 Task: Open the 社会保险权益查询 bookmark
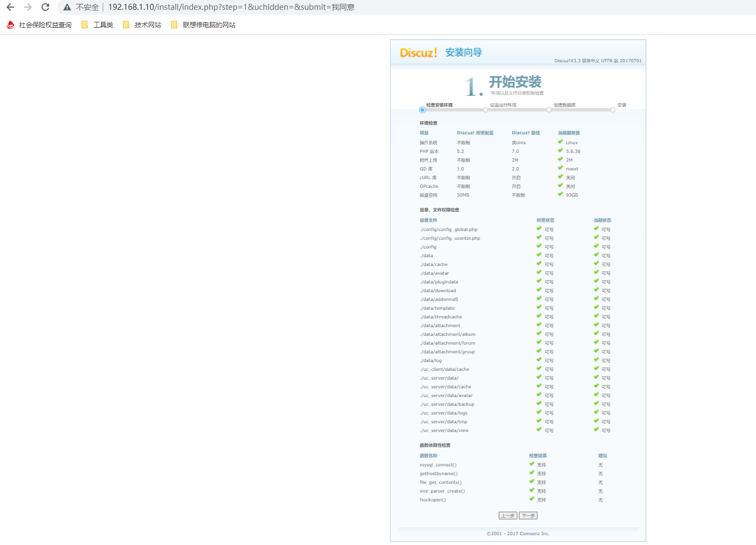click(39, 25)
